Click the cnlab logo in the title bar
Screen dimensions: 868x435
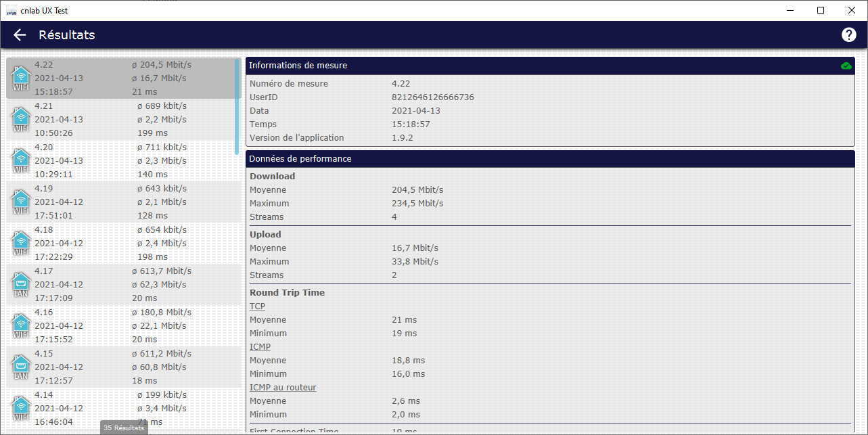12,11
